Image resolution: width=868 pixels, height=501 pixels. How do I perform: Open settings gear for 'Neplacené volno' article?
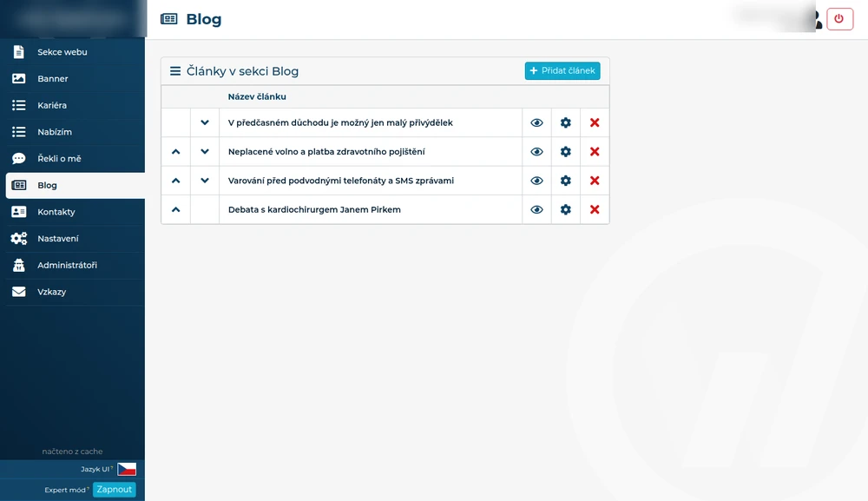point(565,152)
